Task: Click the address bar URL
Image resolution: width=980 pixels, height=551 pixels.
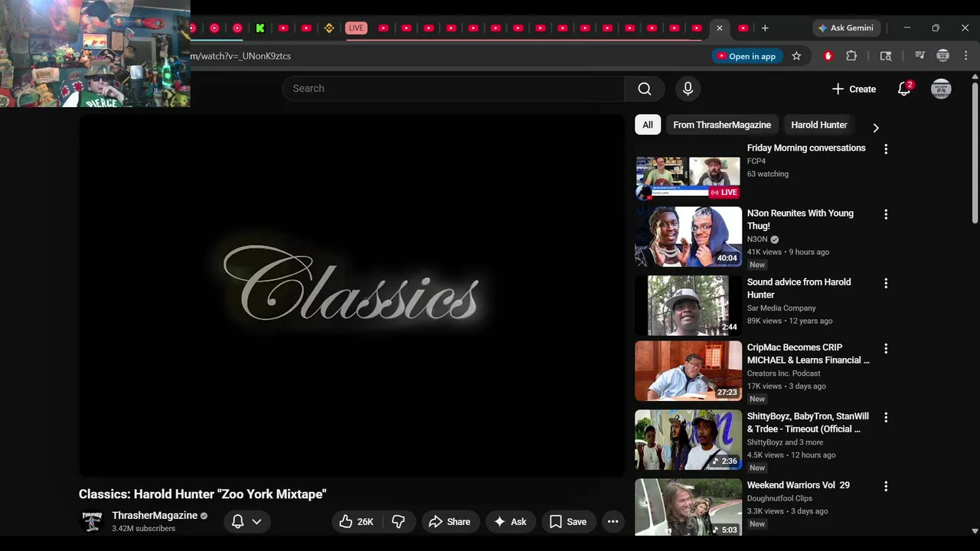Action: 240,56
